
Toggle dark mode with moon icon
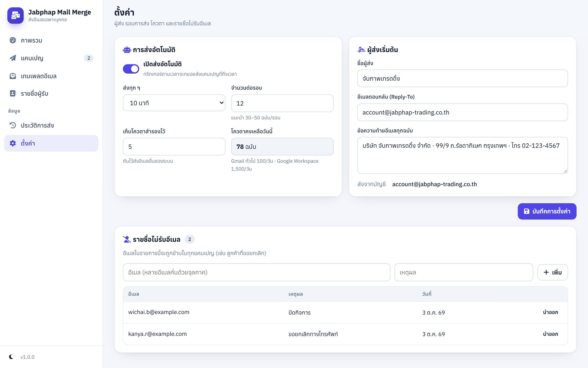(11, 357)
